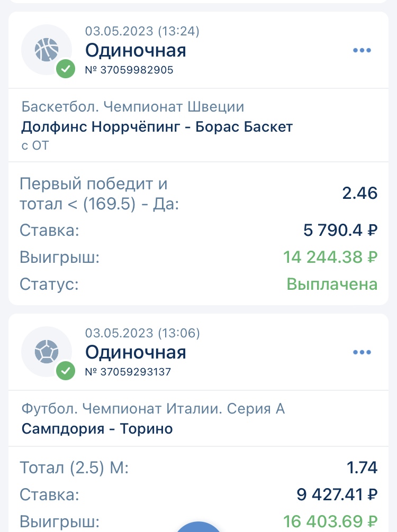Select league Баскетбол. Чемпионат Швеции

[133, 107]
